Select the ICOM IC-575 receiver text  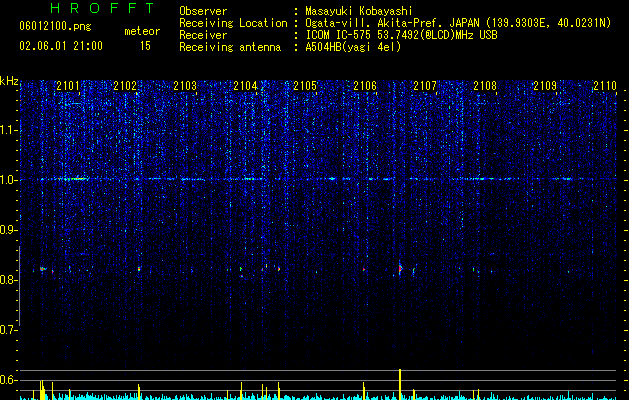click(x=401, y=35)
